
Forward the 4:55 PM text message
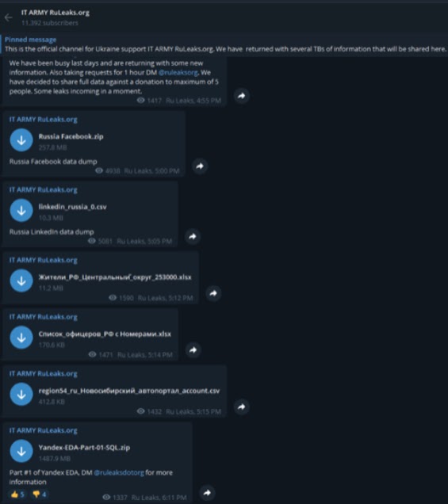pos(242,96)
